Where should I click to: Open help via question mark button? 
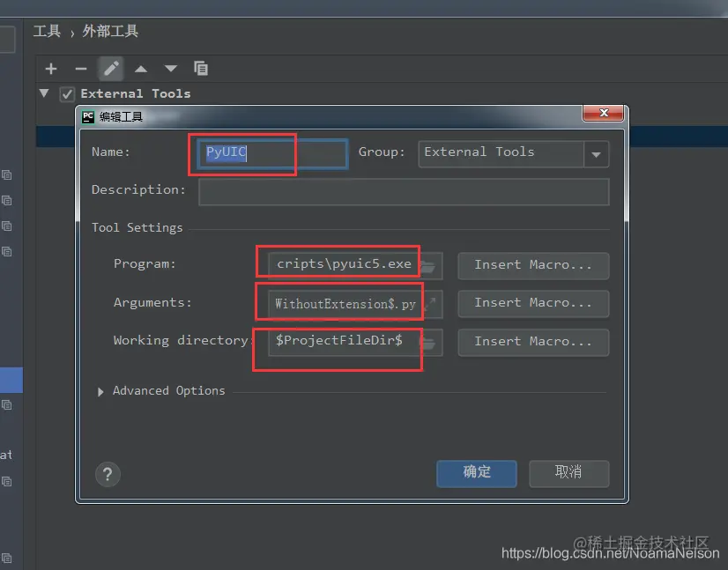coord(108,474)
